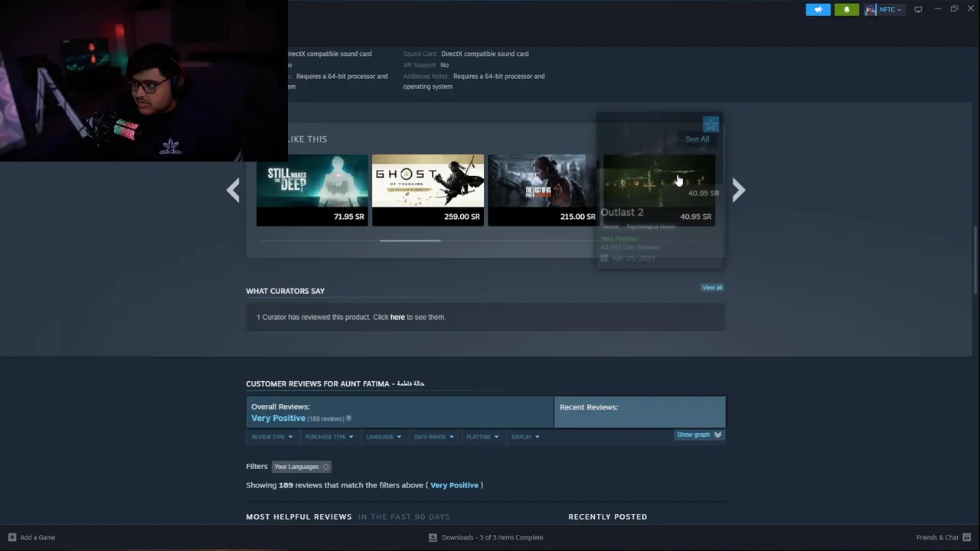
Task: Open the Overall Reviews Very Positive link
Action: [279, 419]
